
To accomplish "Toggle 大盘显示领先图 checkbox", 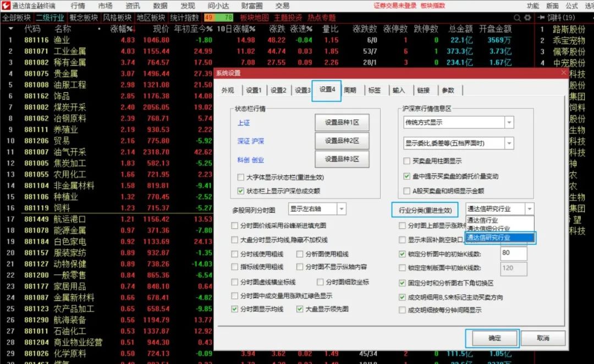I will click(x=300, y=309).
